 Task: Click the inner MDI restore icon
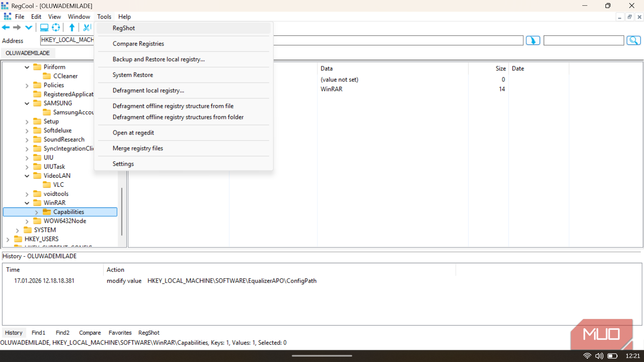[630, 17]
